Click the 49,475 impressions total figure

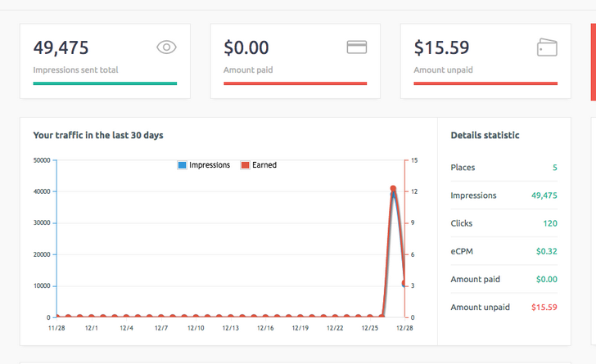tap(61, 47)
